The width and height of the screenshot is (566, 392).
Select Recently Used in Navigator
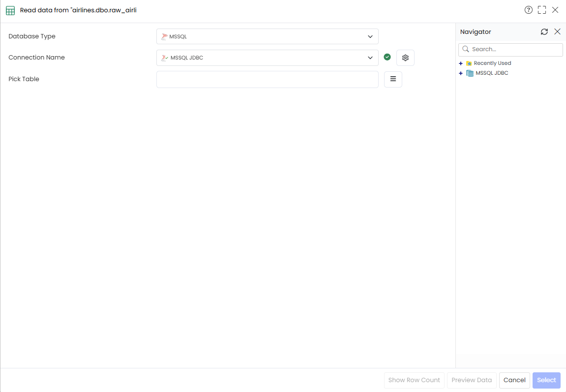(492, 63)
